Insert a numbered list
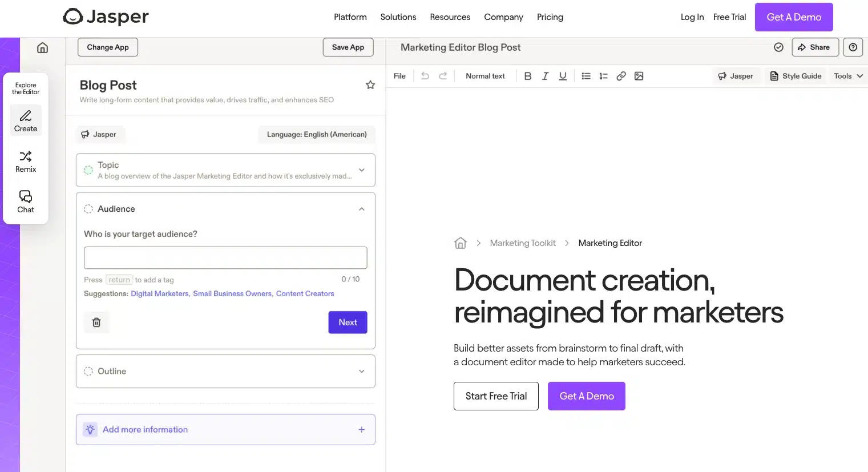The width and height of the screenshot is (868, 472). (x=604, y=76)
